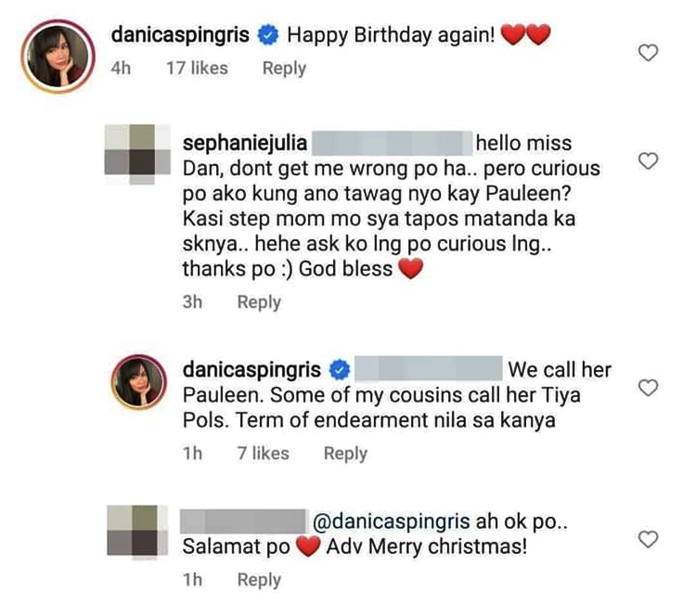This screenshot has width=696, height=616.
Task: Reply to the Adv Merry christmas comment
Action: pyautogui.click(x=259, y=580)
